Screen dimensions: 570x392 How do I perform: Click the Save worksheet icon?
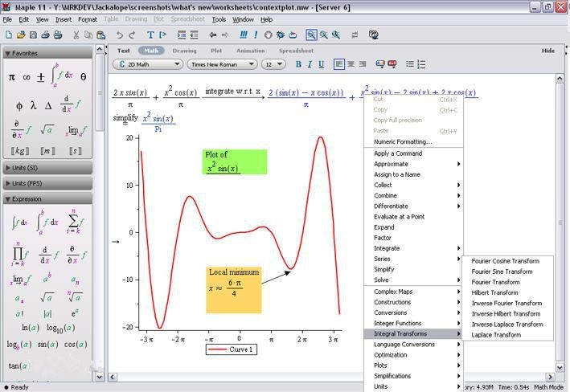[x=33, y=35]
